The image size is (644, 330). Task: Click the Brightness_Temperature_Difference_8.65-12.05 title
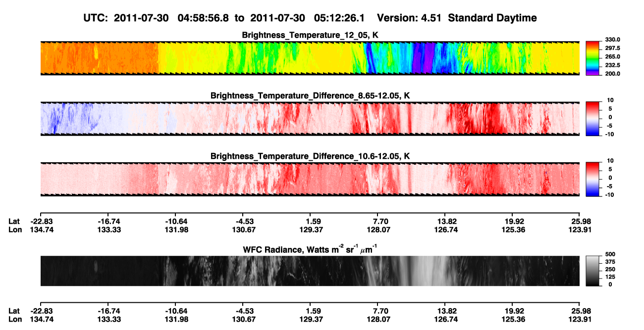point(310,95)
